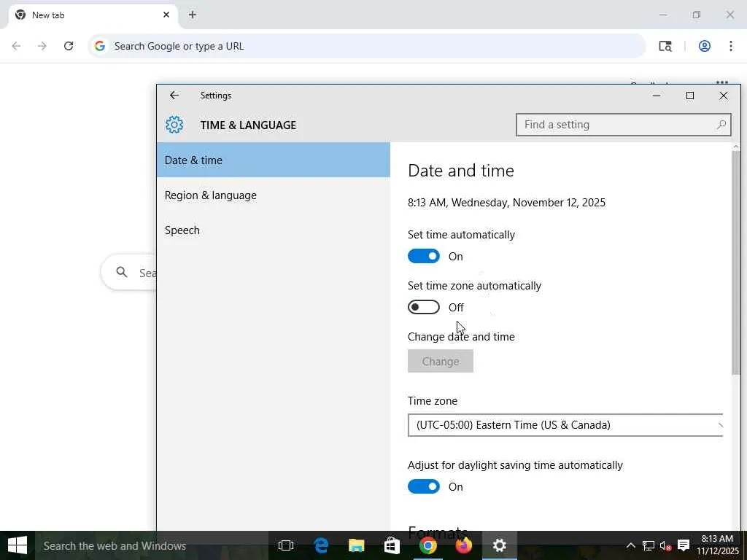Click the Google search box on the page
This screenshot has height=560, width=747.
click(x=128, y=273)
